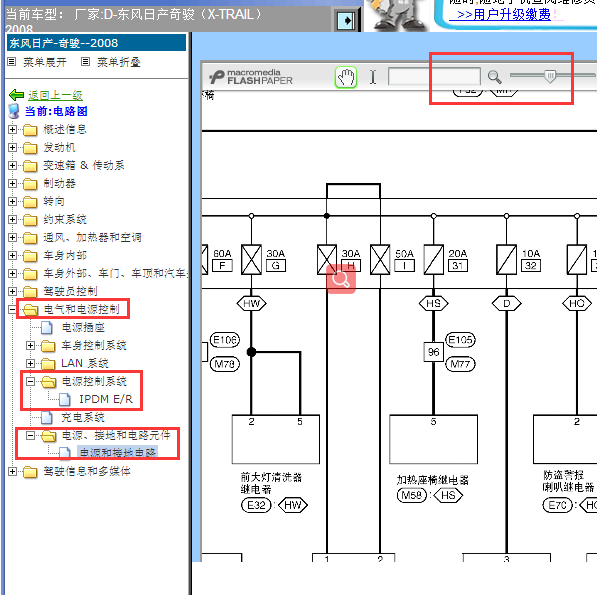597x595 pixels.
Task: Click the 转向 folder icon
Action: tap(30, 202)
